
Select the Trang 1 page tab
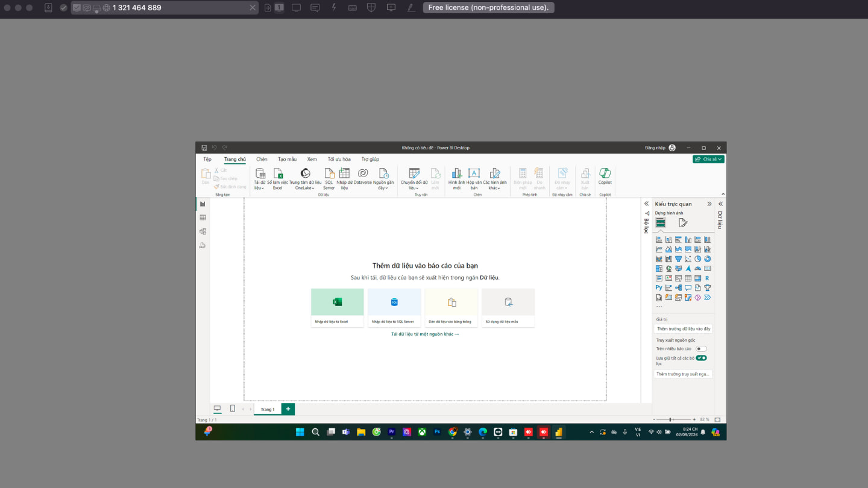point(268,409)
